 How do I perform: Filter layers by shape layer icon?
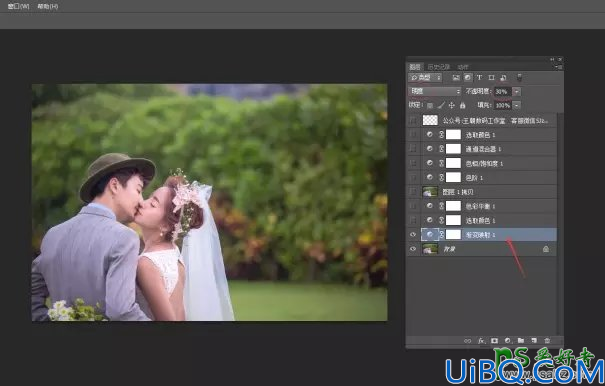(491, 78)
